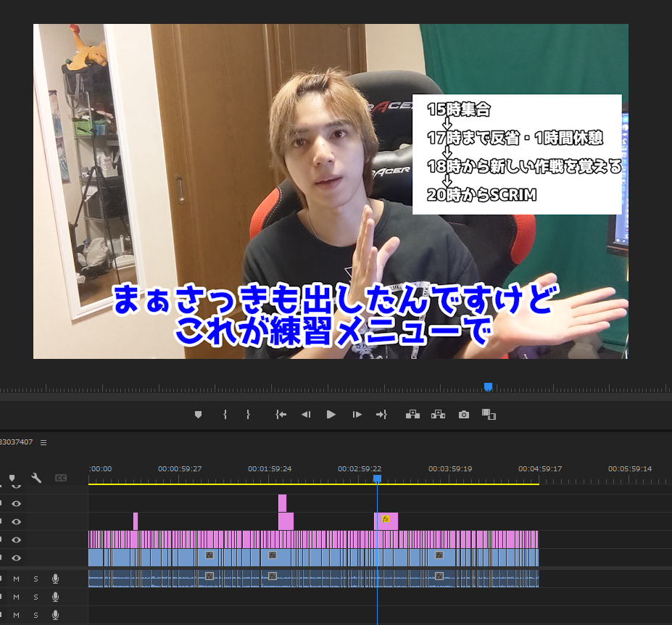Step forward one frame

[x=357, y=415]
